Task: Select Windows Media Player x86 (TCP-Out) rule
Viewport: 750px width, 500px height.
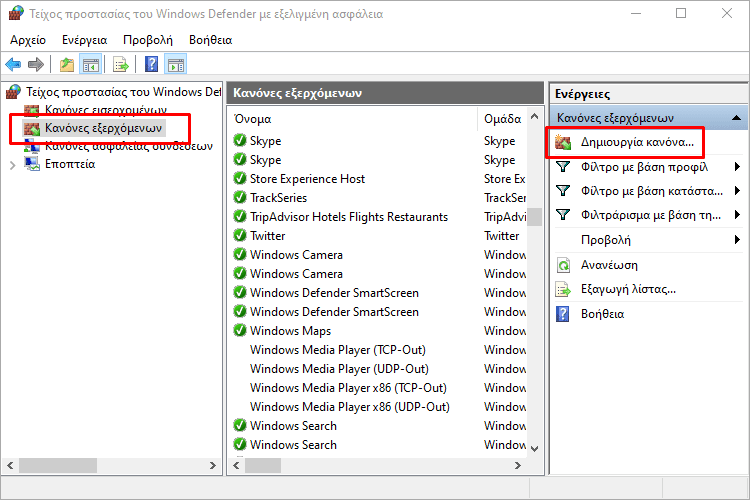Action: click(348, 388)
